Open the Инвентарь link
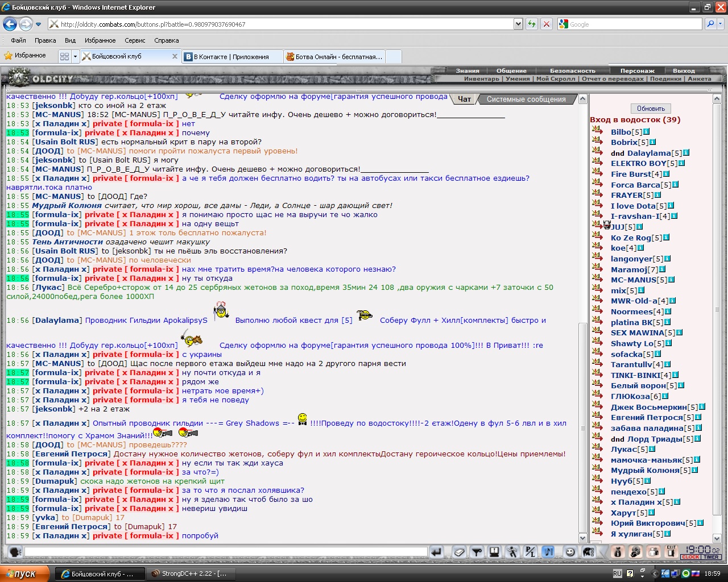This screenshot has height=582, width=728. (481, 79)
